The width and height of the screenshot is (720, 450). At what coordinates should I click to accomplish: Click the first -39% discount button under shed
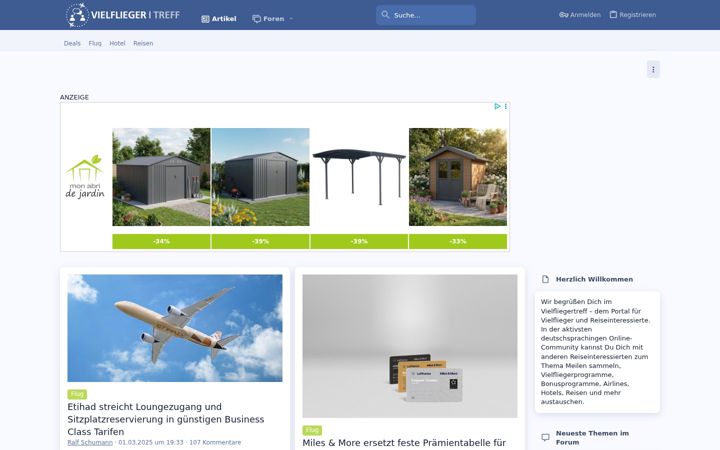(260, 242)
